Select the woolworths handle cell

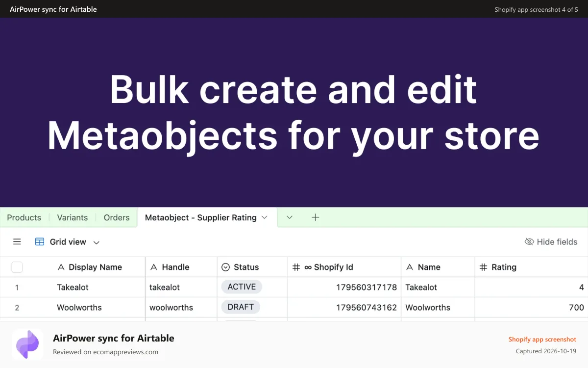(181, 308)
